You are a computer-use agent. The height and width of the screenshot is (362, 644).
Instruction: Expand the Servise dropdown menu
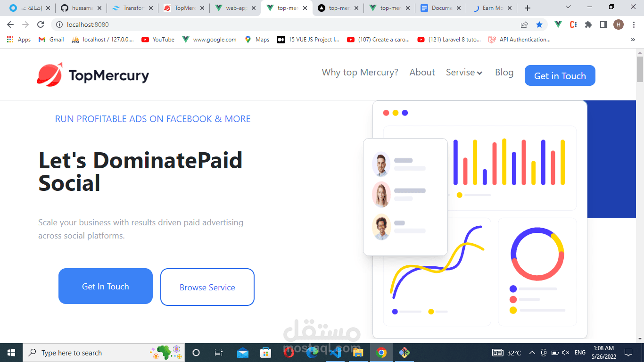pos(464,72)
